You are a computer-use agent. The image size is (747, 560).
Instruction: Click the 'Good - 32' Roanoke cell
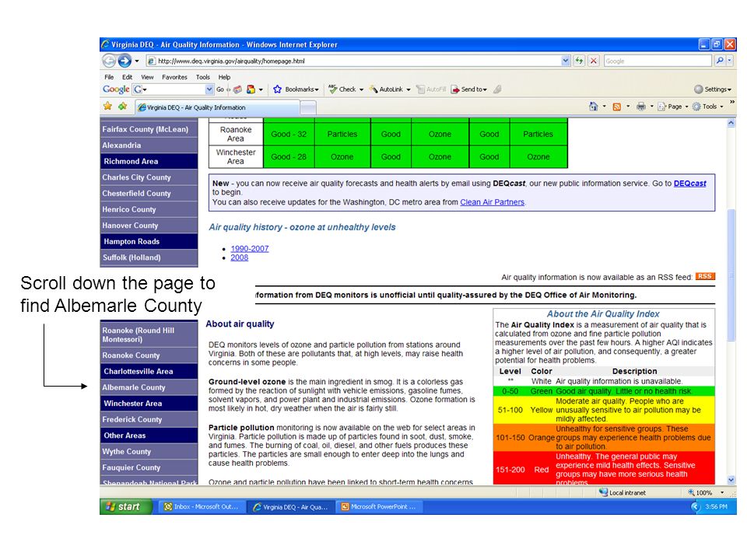click(289, 135)
